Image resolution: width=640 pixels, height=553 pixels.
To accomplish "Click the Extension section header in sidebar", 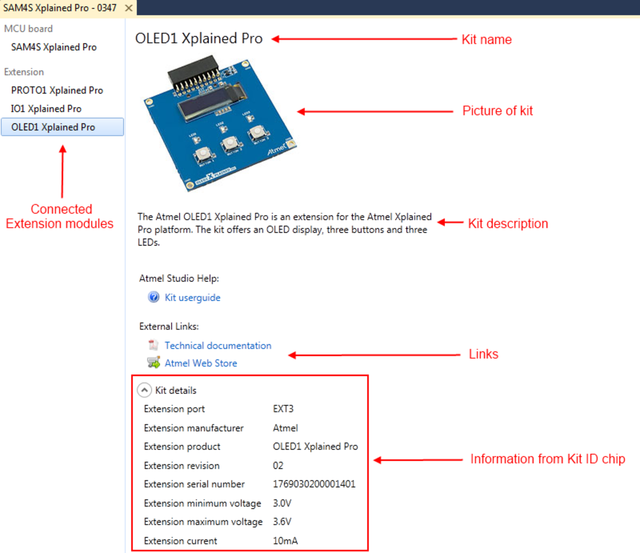I will click(x=24, y=72).
